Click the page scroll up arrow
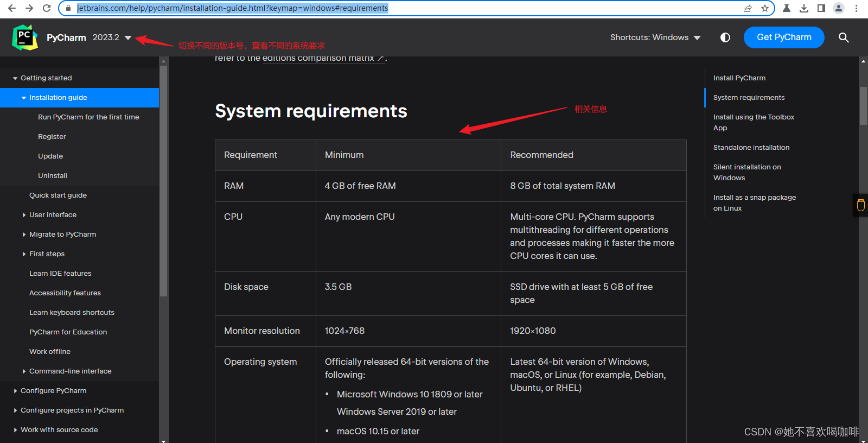Image resolution: width=868 pixels, height=443 pixels. pos(863,61)
